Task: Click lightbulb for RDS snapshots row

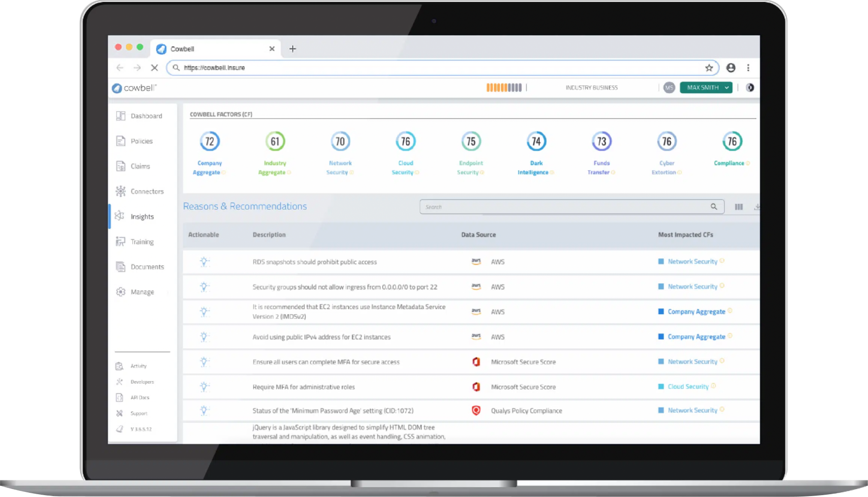Action: 204,262
